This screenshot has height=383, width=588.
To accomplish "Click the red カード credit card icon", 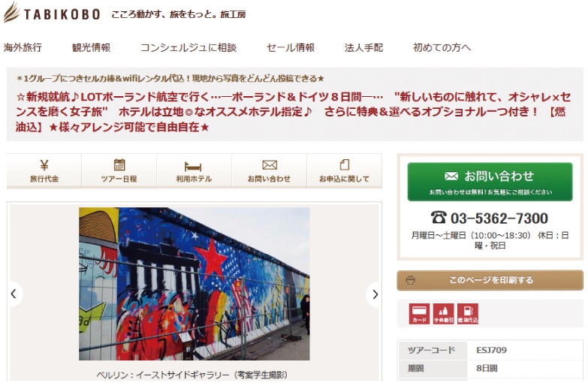I will [x=419, y=314].
